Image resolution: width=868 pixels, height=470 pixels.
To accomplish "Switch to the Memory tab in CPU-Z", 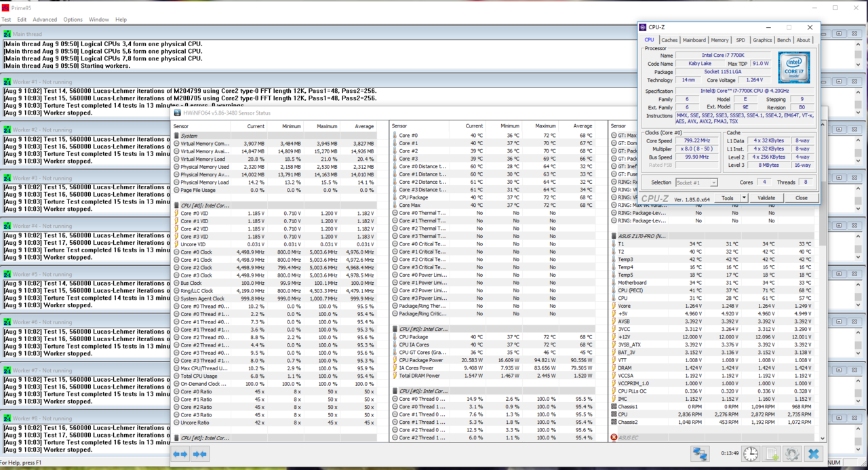I will pos(720,40).
